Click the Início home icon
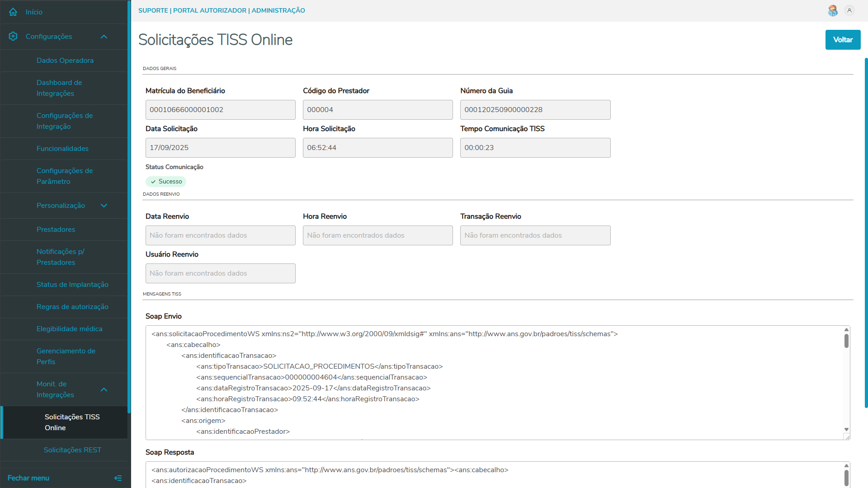This screenshot has width=868, height=488. pos(13,12)
